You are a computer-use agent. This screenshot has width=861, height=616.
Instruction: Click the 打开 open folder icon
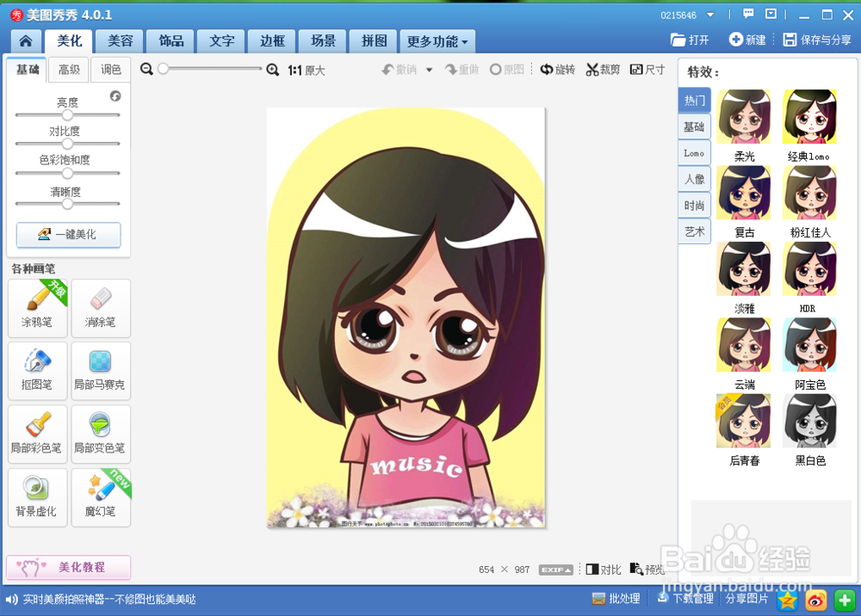coord(690,40)
